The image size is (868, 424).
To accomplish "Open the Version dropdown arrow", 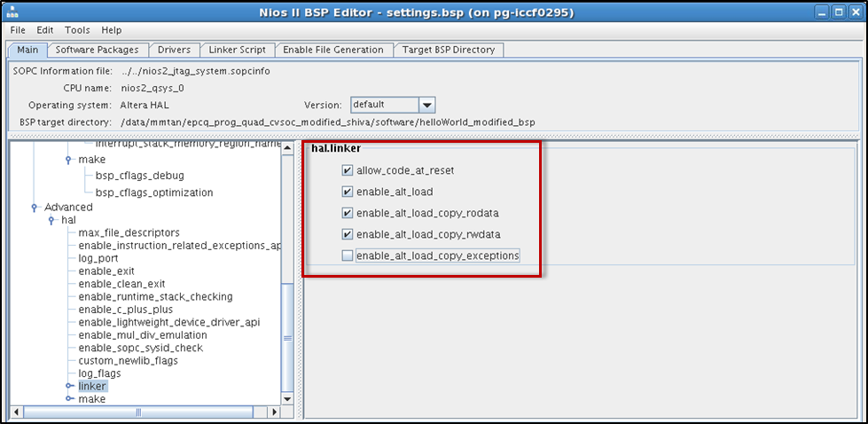I will 426,105.
